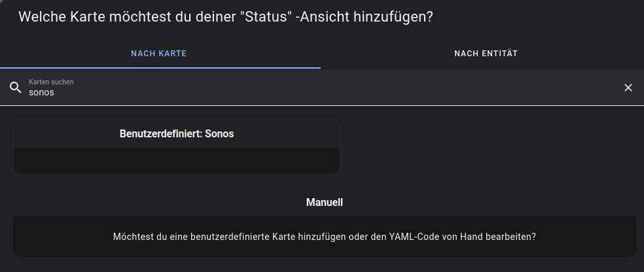Select the typed text "sonos"
Screen dimensions: 644x272
pos(41,93)
